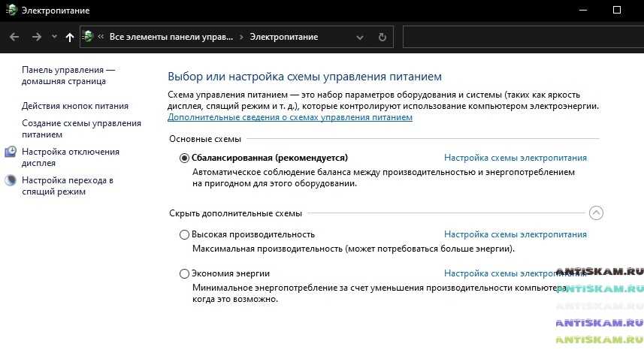Click the display-off settings monitor icon

pyautogui.click(x=11, y=152)
